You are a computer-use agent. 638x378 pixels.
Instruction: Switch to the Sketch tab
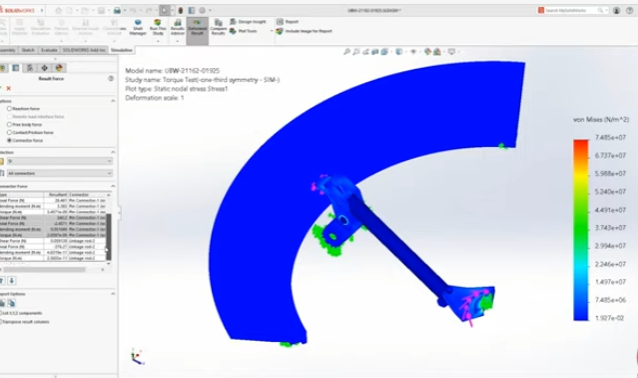(28, 50)
